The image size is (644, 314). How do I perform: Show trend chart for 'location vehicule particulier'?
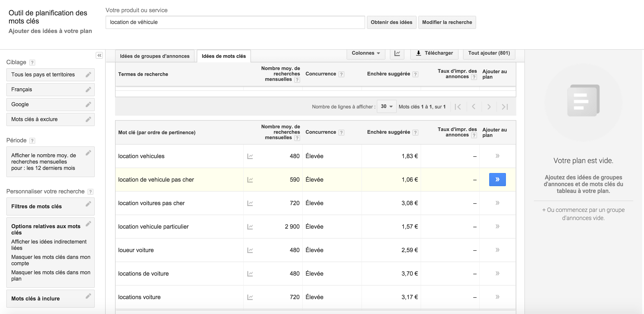click(x=250, y=227)
